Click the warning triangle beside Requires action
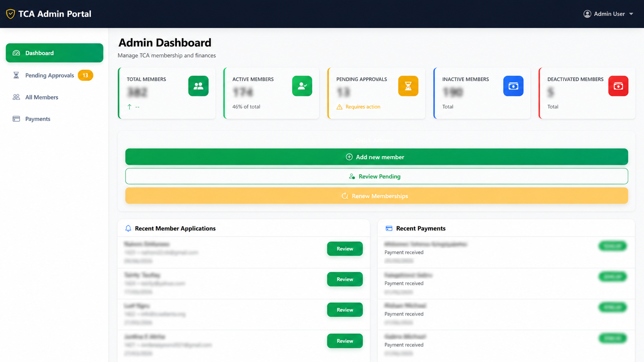Viewport: 644px width, 362px height. coord(339,107)
